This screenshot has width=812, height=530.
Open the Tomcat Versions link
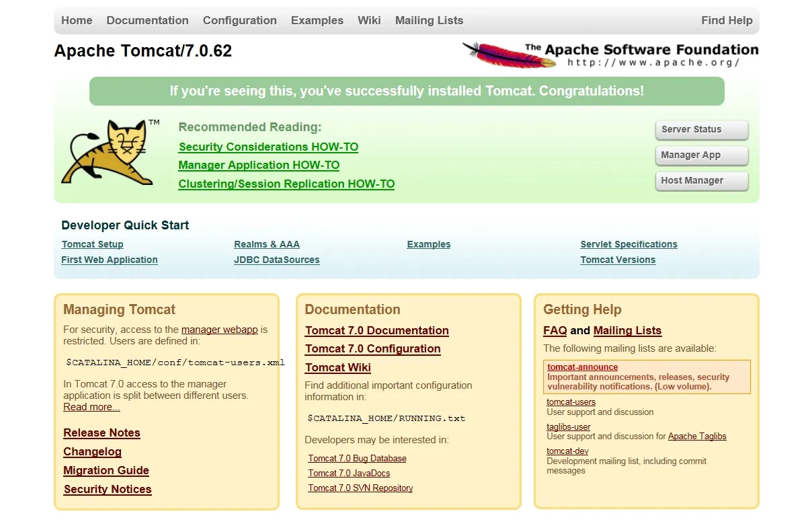pos(618,260)
